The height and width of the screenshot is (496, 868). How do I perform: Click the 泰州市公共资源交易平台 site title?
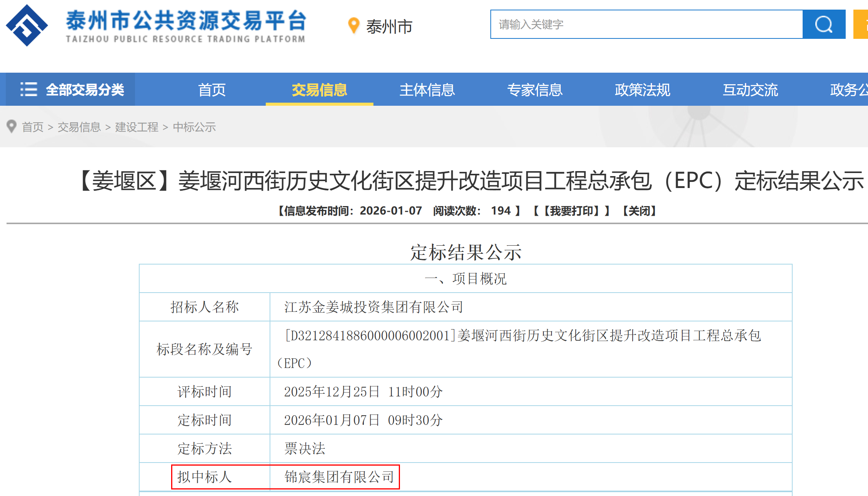pyautogui.click(x=186, y=20)
